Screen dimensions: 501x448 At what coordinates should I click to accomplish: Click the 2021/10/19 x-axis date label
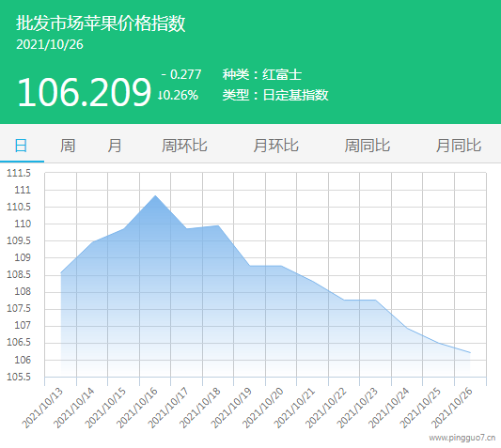click(231, 408)
